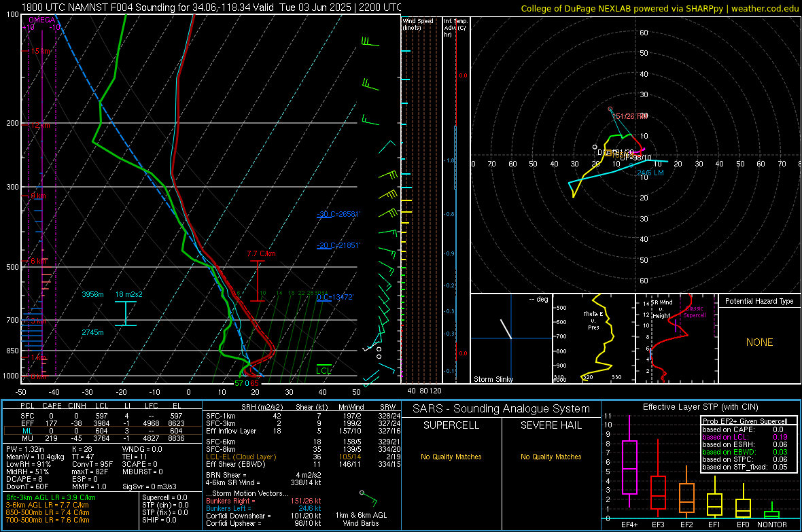
Task: Click the Effective Layer STP (with CIN) title
Action: (700, 407)
